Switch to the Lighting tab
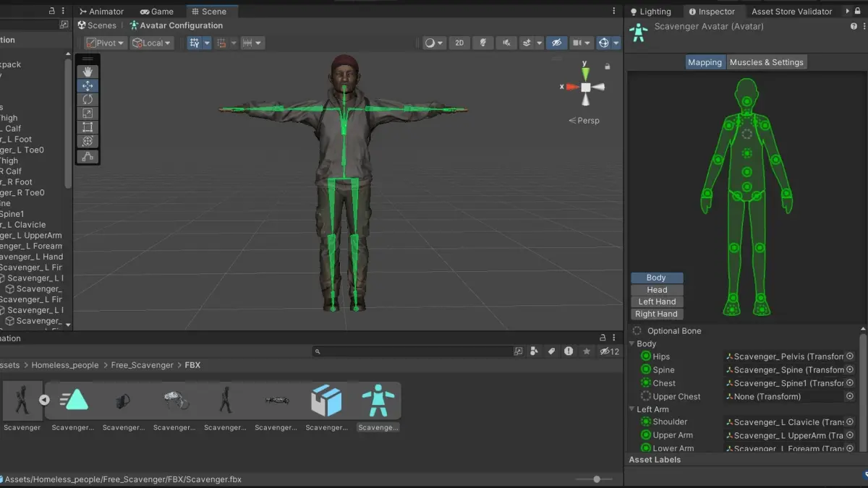Viewport: 868px width, 488px height. [651, 12]
